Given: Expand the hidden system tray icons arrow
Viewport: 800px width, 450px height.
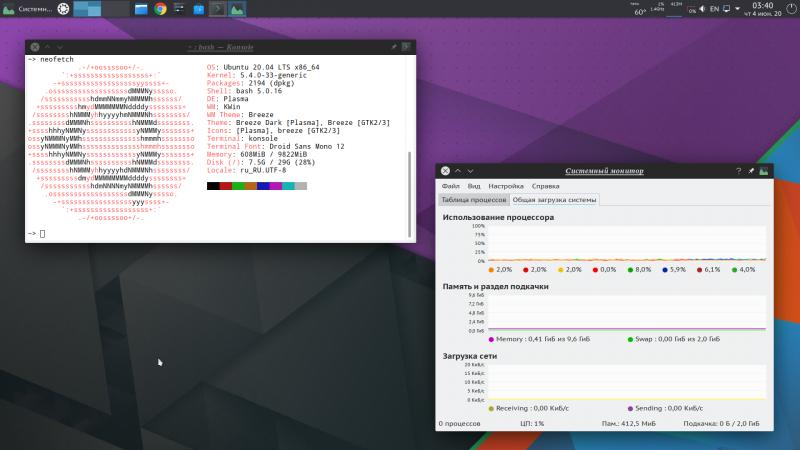Looking at the screenshot, I should coord(738,9).
